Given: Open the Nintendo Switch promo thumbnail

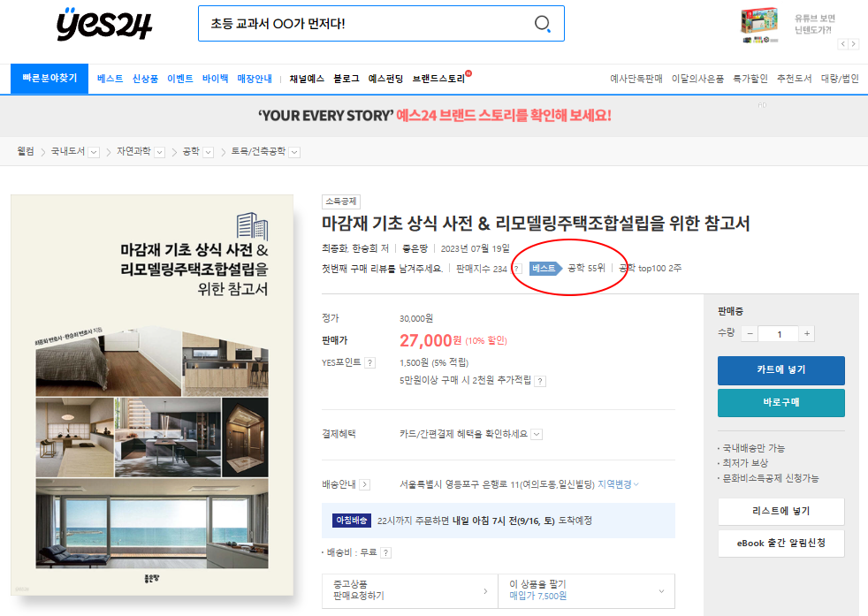Looking at the screenshot, I should (x=759, y=26).
